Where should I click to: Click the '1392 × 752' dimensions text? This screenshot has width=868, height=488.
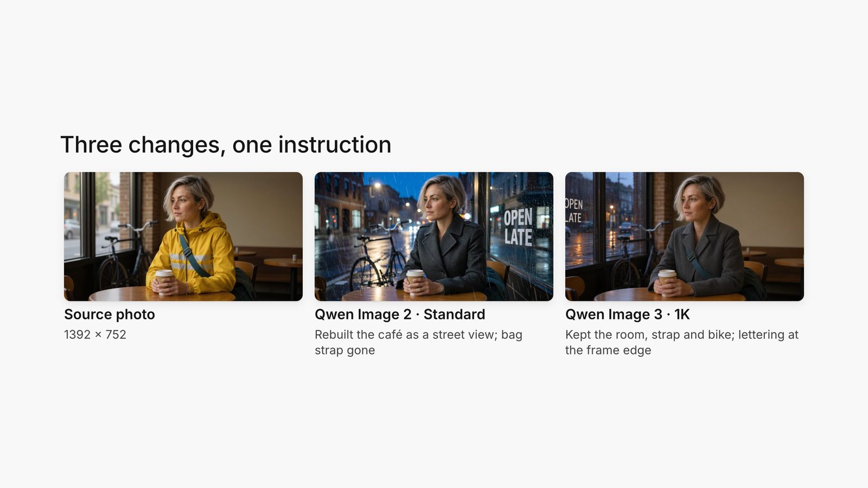[95, 335]
